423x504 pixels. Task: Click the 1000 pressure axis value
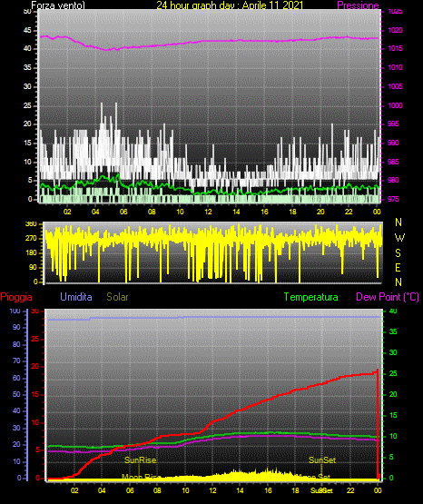[x=396, y=105]
